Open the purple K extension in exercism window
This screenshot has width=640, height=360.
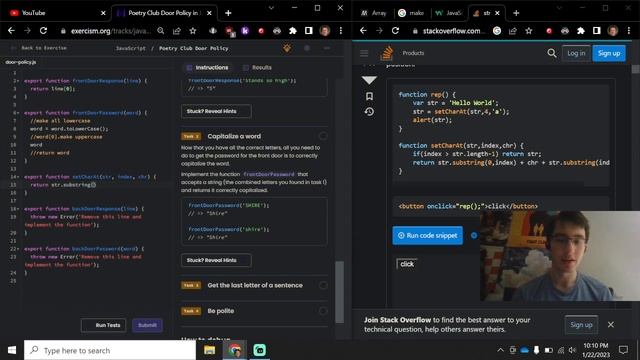tap(245, 31)
